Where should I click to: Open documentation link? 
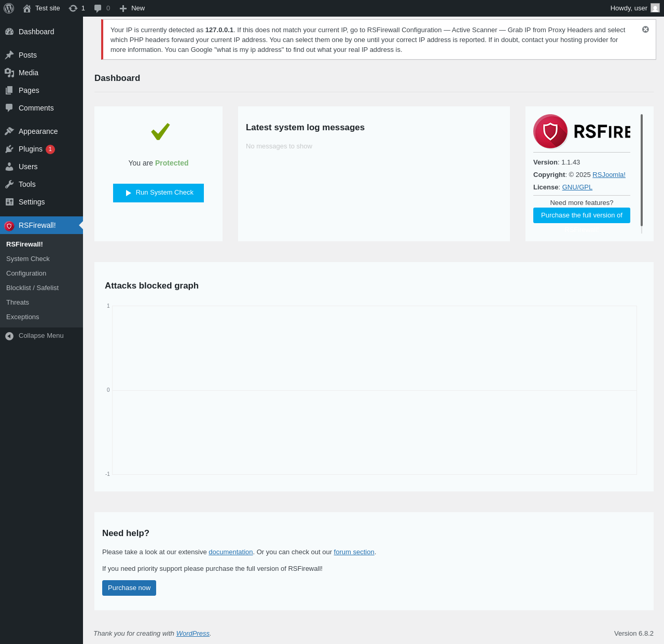point(231,552)
